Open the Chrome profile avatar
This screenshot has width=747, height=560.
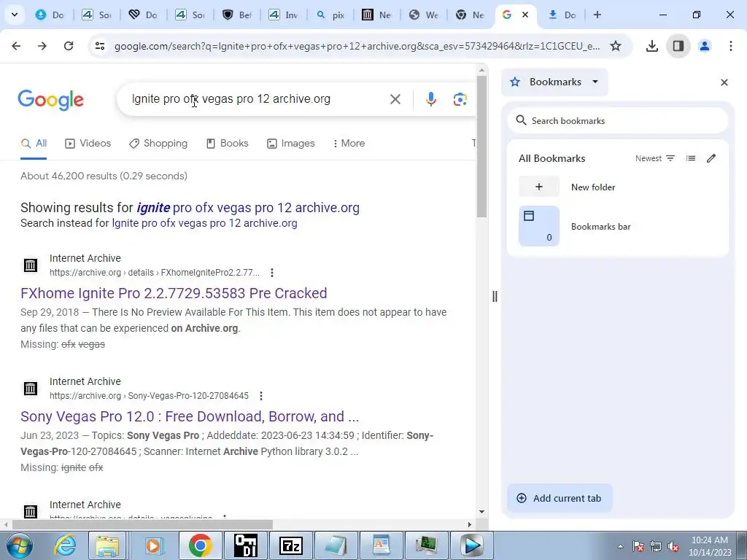tap(705, 46)
